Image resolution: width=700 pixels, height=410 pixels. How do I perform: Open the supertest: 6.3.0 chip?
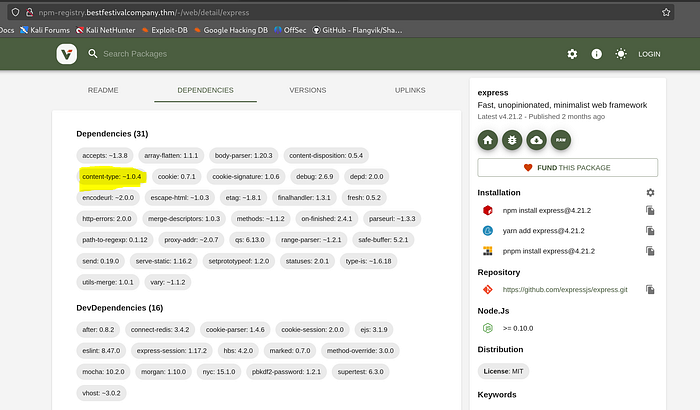[360, 372]
